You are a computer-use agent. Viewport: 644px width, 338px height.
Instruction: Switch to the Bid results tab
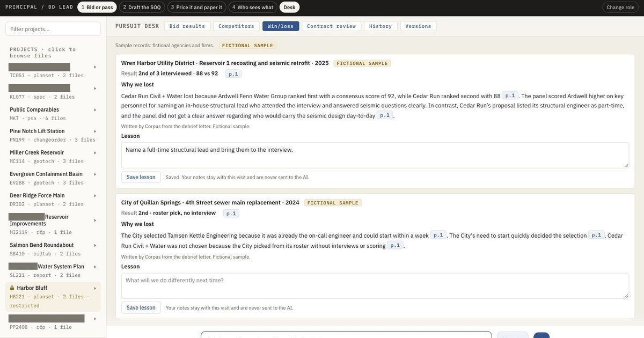click(187, 26)
